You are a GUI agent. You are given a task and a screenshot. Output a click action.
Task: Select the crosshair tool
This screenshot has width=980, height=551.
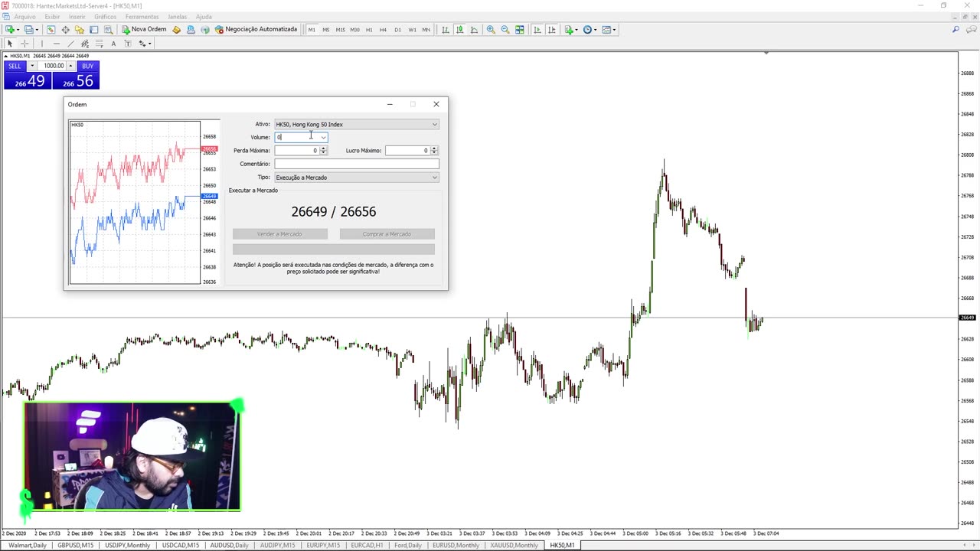tap(24, 44)
